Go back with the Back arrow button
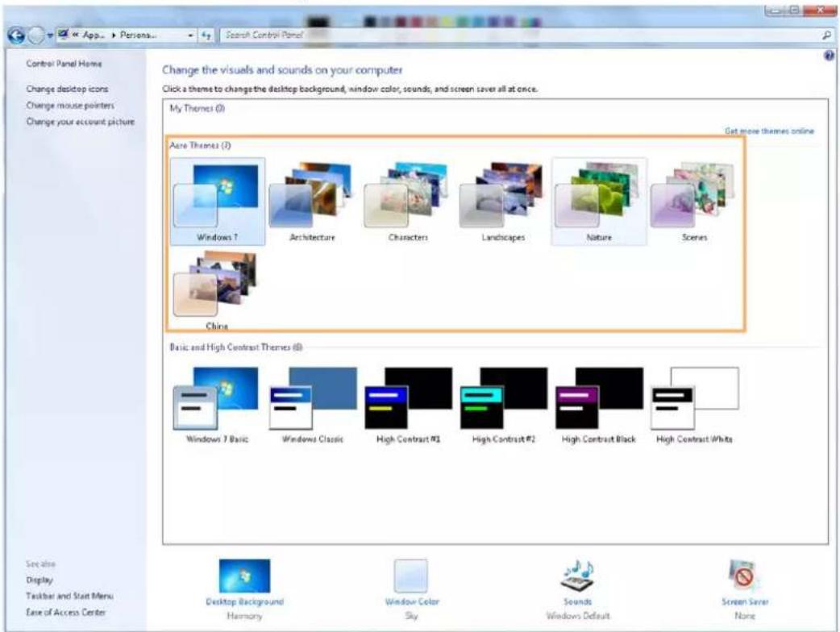 [x=17, y=35]
